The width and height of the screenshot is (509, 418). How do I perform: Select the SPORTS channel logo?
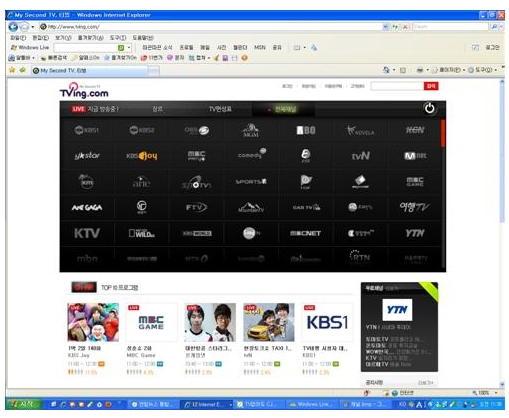click(251, 182)
